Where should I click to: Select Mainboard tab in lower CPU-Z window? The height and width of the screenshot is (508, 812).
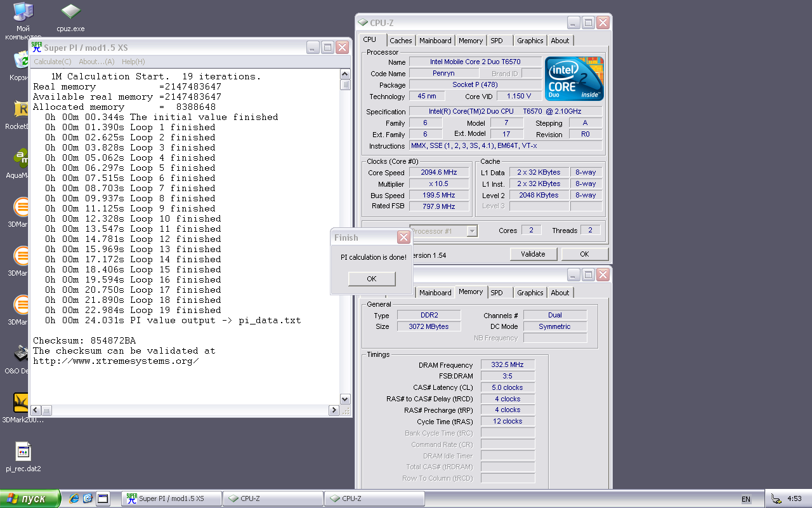(x=435, y=293)
